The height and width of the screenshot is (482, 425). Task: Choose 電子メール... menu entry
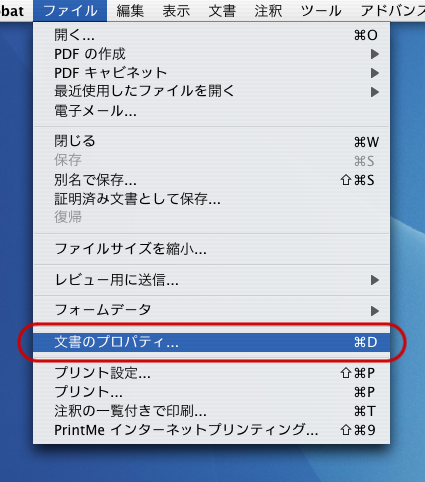point(211,111)
